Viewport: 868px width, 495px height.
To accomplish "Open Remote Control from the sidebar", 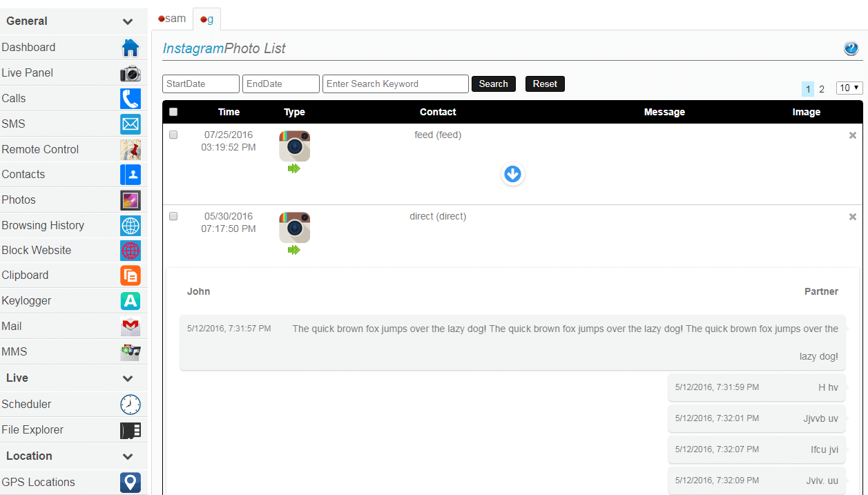I will coord(40,149).
